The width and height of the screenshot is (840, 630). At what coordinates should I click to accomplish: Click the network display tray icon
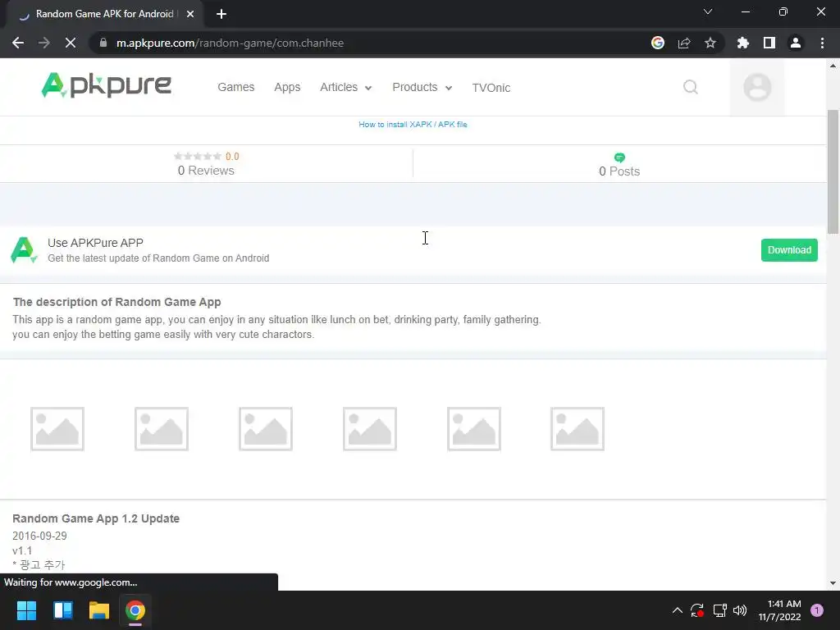coord(719,610)
